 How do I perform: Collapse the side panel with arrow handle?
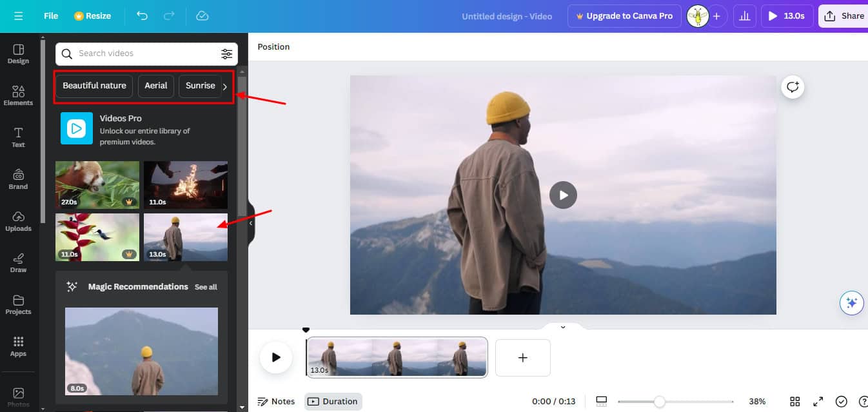point(251,223)
